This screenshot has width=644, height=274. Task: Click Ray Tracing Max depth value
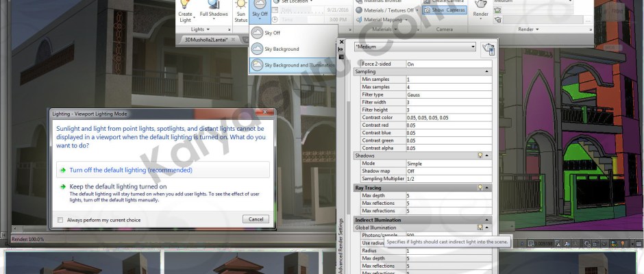pos(449,195)
